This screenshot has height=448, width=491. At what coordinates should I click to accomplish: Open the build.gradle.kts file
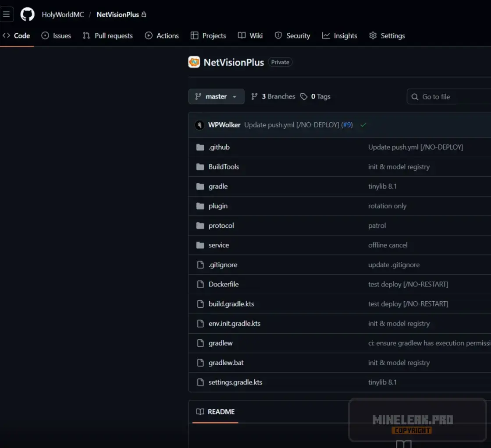tap(231, 304)
